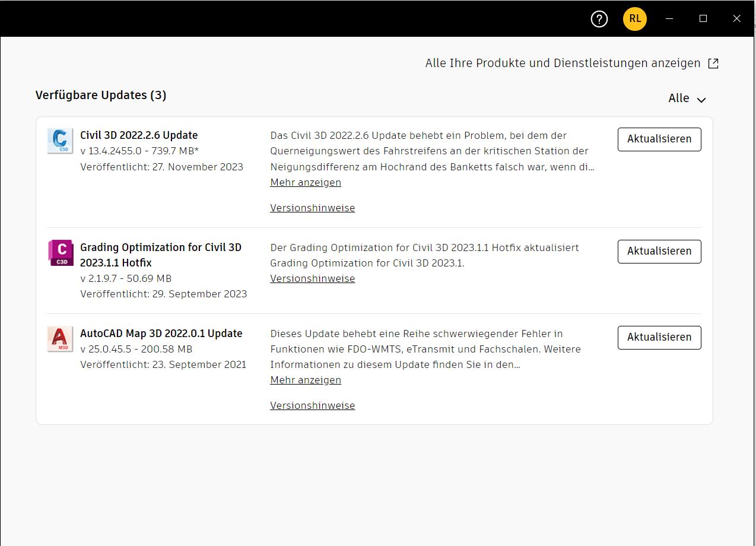Expand Mehr anzeigen for Civil 3D update

point(306,183)
